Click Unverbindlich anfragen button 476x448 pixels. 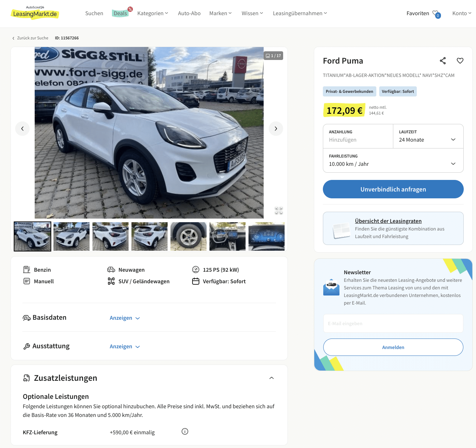(393, 189)
